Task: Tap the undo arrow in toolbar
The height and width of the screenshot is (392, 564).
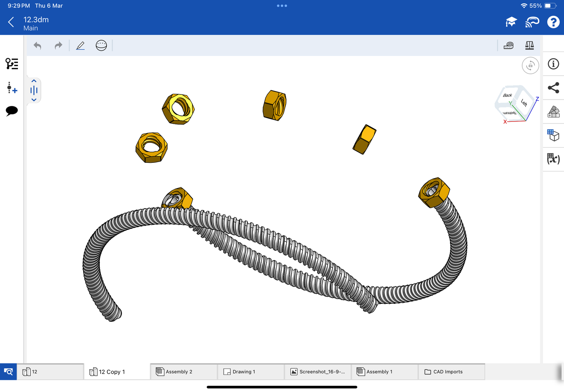Action: pos(37,46)
